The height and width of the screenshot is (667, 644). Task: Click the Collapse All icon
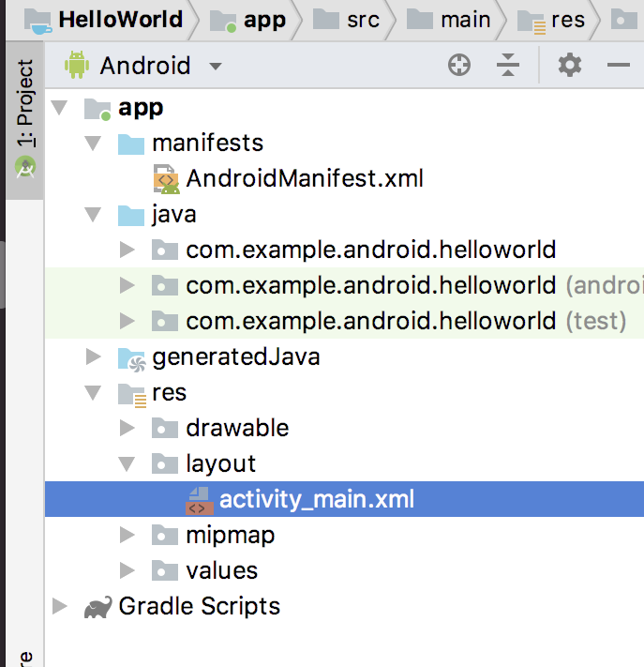(x=507, y=65)
